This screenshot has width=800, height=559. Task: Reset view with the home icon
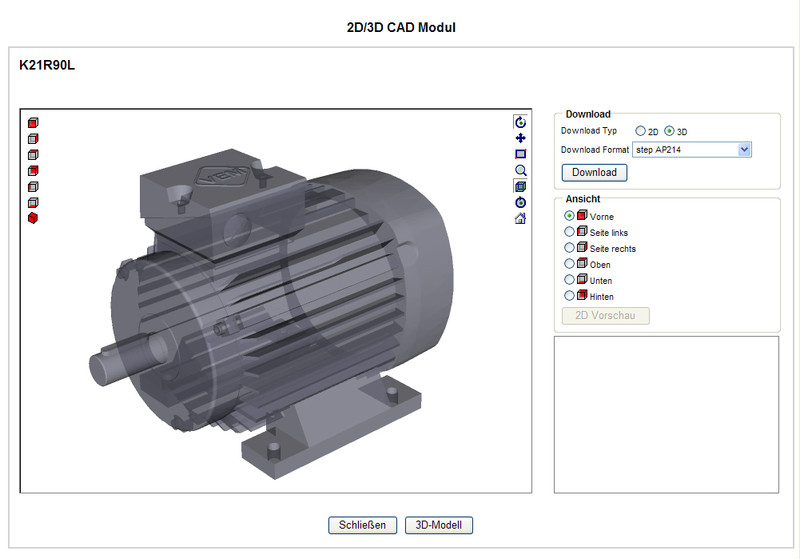tap(520, 218)
